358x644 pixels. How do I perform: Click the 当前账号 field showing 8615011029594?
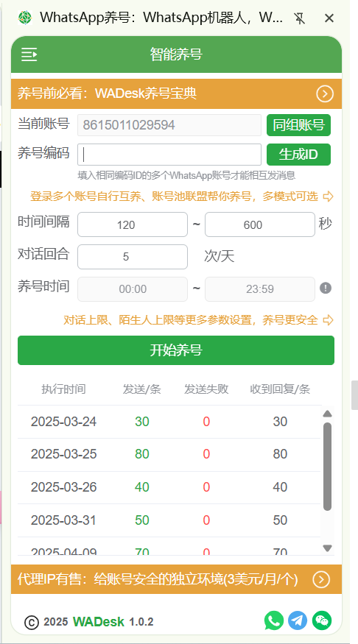[x=169, y=125]
